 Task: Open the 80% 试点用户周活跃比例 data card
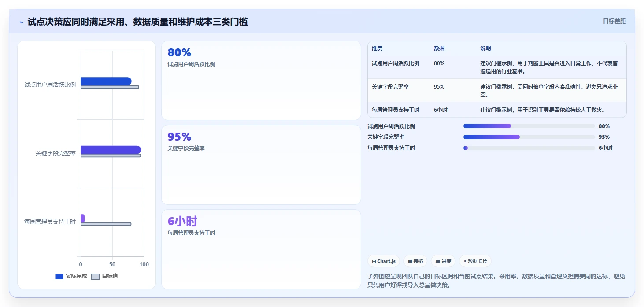coord(261,80)
